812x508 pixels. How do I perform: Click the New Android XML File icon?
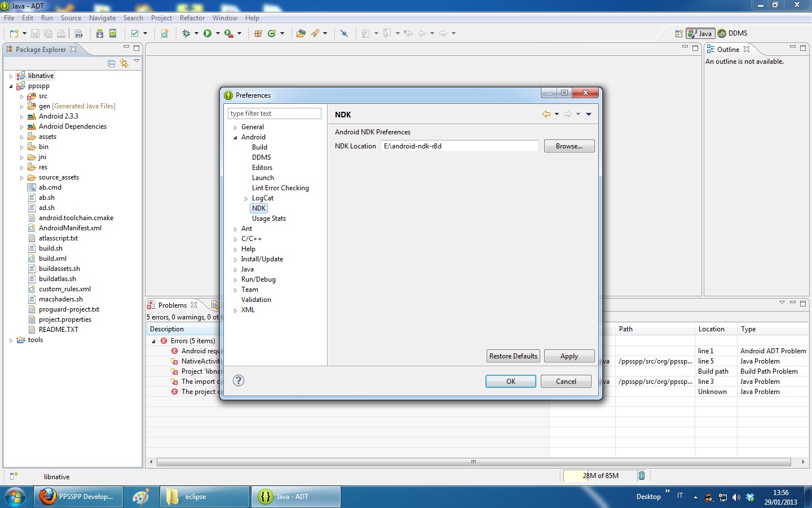pyautogui.click(x=165, y=33)
